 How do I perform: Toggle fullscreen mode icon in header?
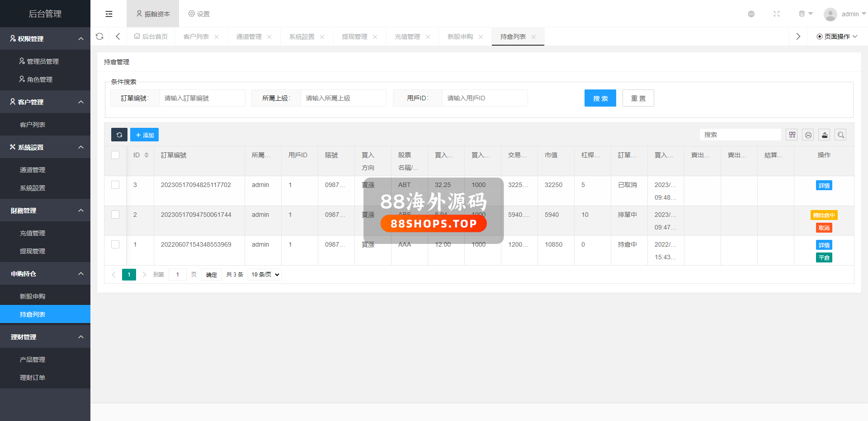pos(776,14)
